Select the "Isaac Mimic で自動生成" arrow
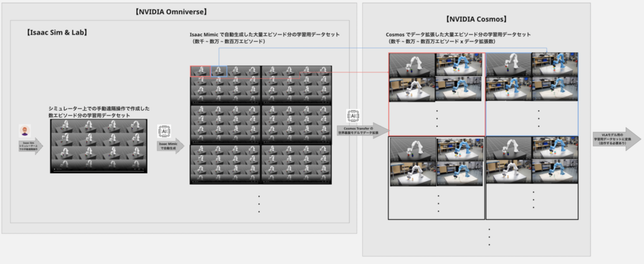 (x=170, y=146)
